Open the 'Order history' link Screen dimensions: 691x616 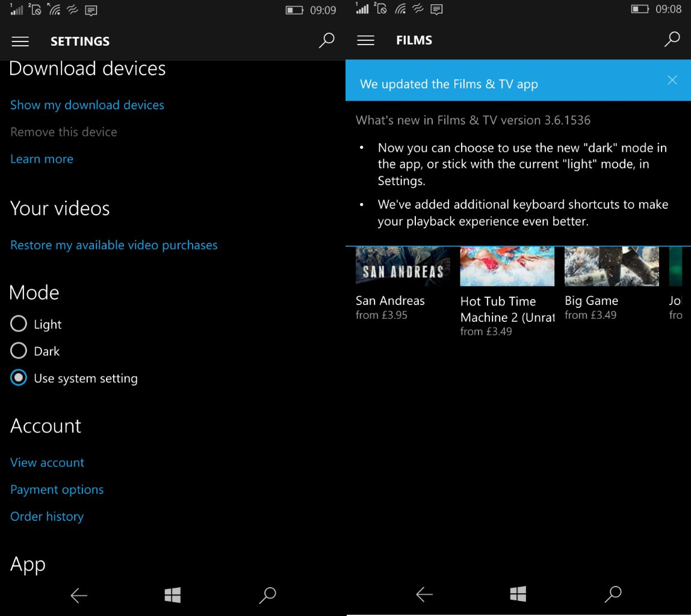(47, 517)
